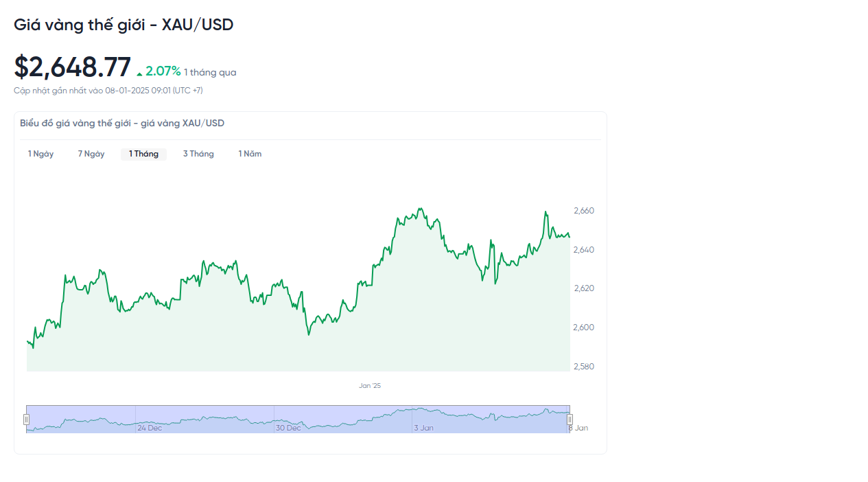
Task: Click the left handle of range navigator
Action: (x=27, y=420)
